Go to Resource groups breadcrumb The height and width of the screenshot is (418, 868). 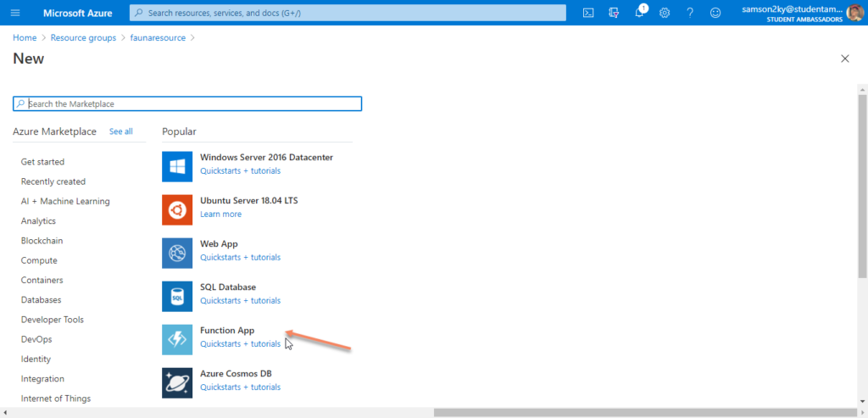[84, 37]
